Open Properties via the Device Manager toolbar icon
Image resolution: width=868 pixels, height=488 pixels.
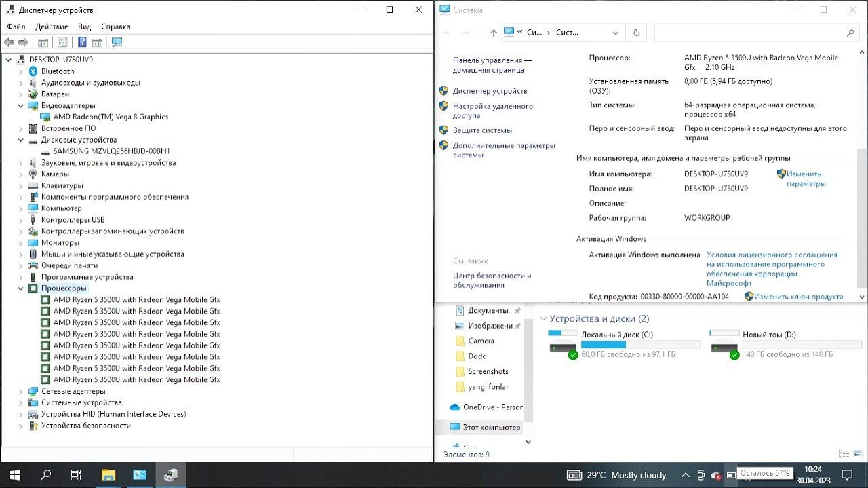pyautogui.click(x=62, y=42)
